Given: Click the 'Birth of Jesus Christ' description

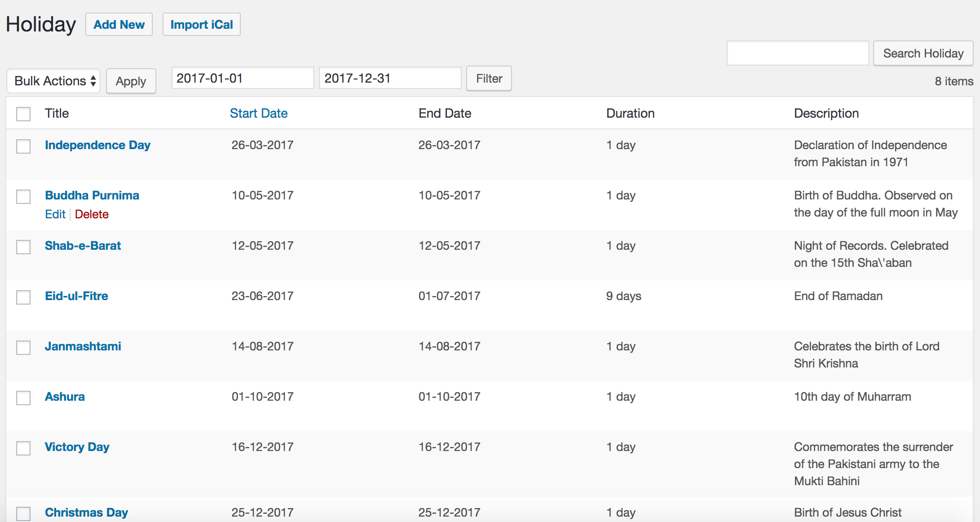Looking at the screenshot, I should click(848, 513).
